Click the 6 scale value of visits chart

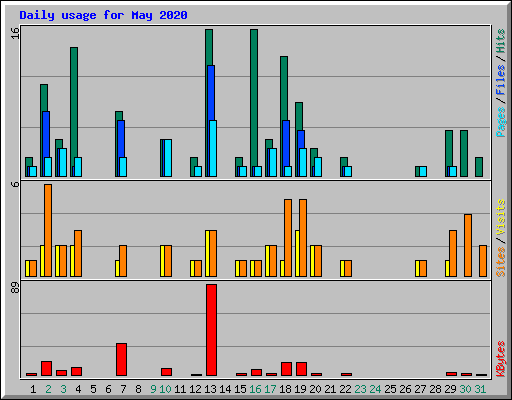click(x=15, y=184)
